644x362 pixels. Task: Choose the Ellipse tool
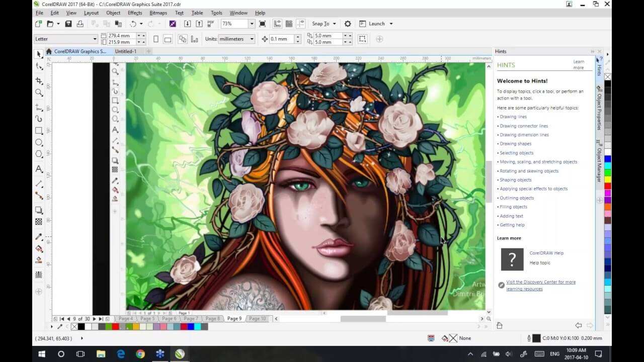pyautogui.click(x=39, y=143)
